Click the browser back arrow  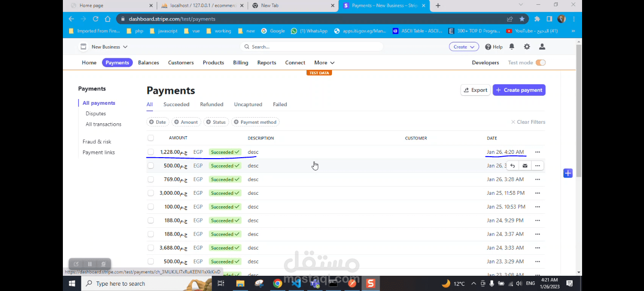(71, 19)
